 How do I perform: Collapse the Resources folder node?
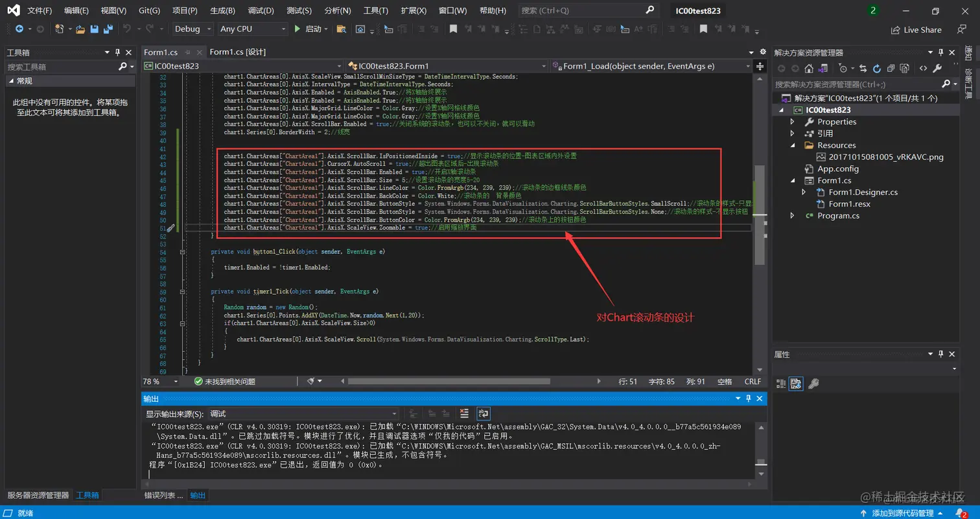click(x=792, y=145)
